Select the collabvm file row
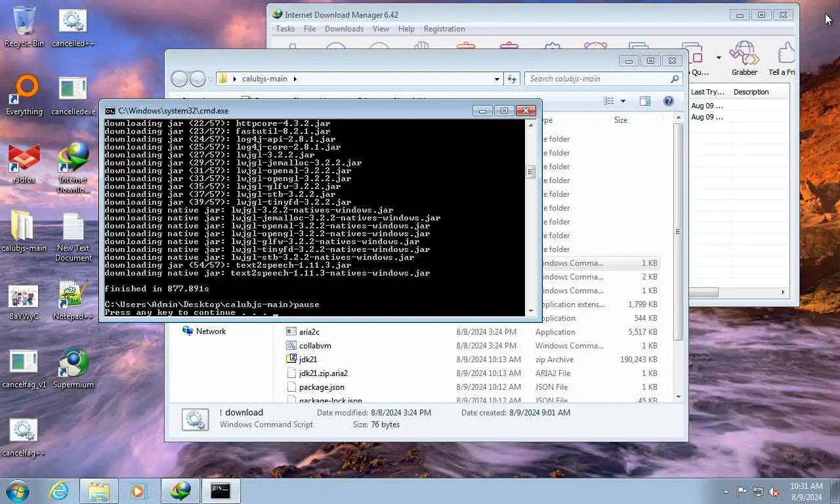 [x=472, y=346]
